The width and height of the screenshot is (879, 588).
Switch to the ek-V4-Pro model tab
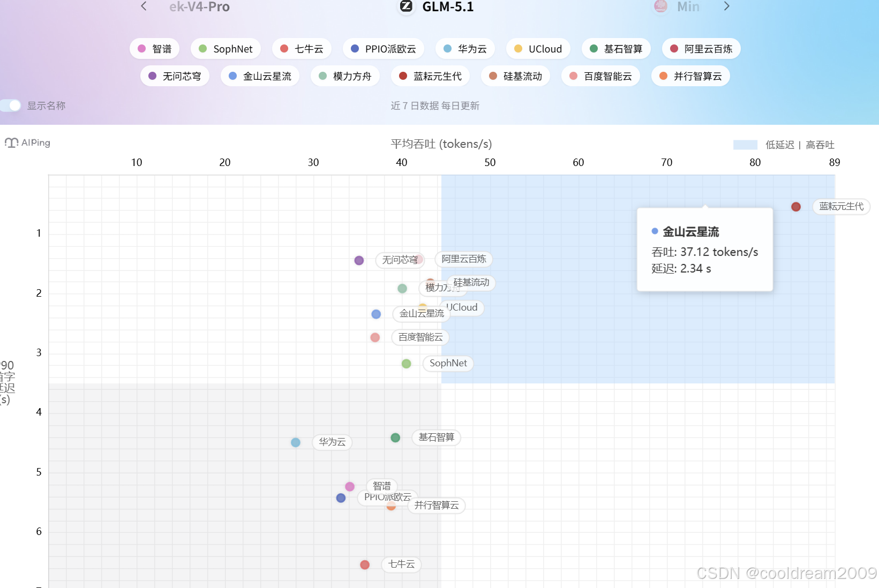(199, 6)
